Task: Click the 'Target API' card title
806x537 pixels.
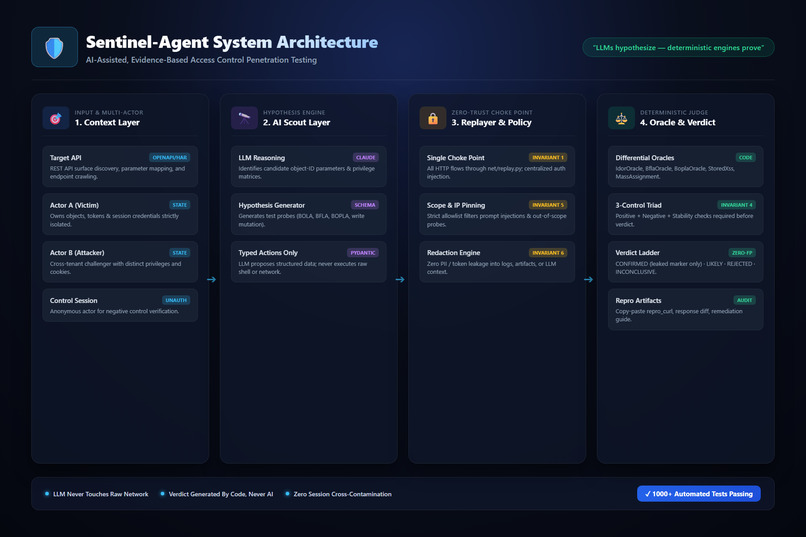Action: tap(65, 158)
